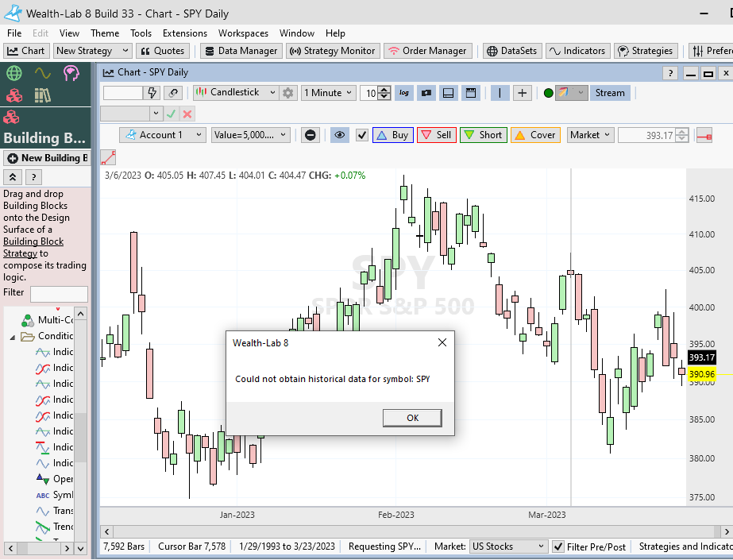The width and height of the screenshot is (733, 560).
Task: Click the Short button
Action: click(484, 135)
